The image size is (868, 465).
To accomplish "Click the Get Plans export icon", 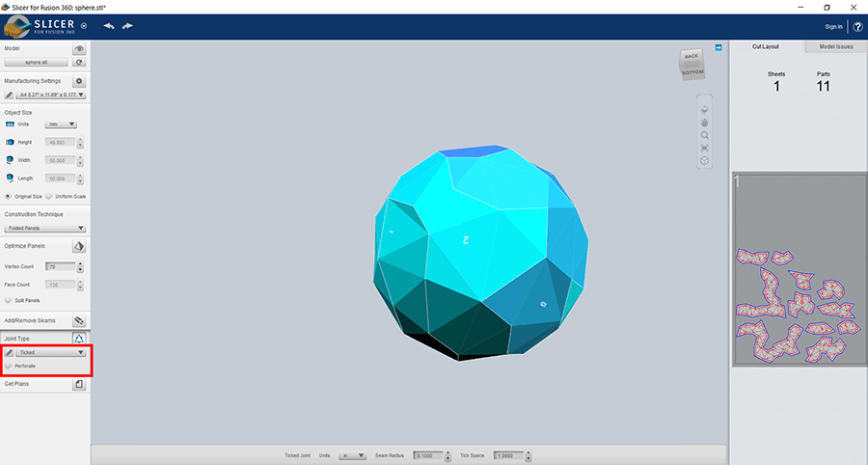I will [x=79, y=384].
